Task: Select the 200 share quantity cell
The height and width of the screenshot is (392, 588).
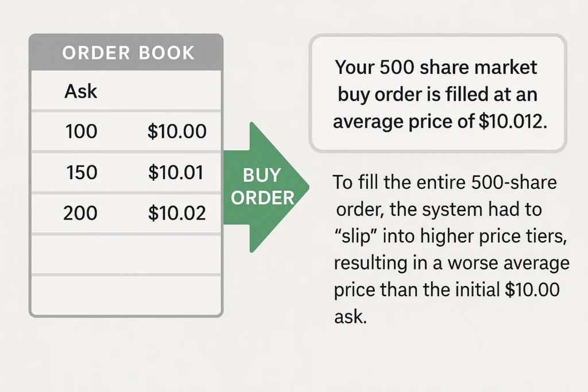Action: coord(80,213)
